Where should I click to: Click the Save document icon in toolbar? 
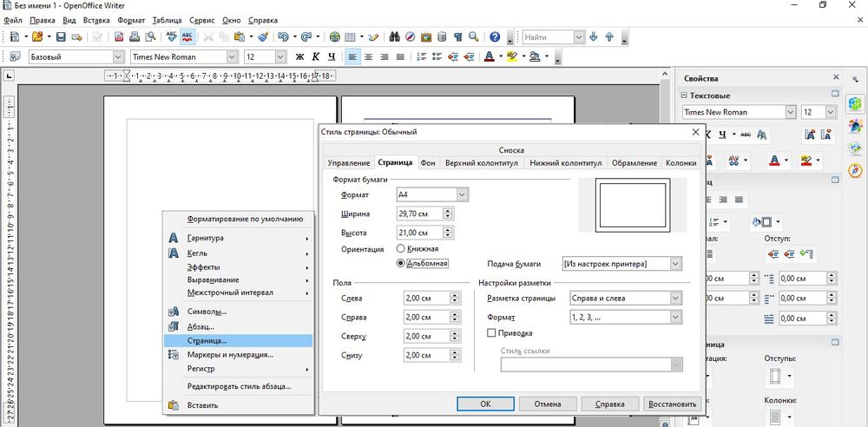[61, 37]
